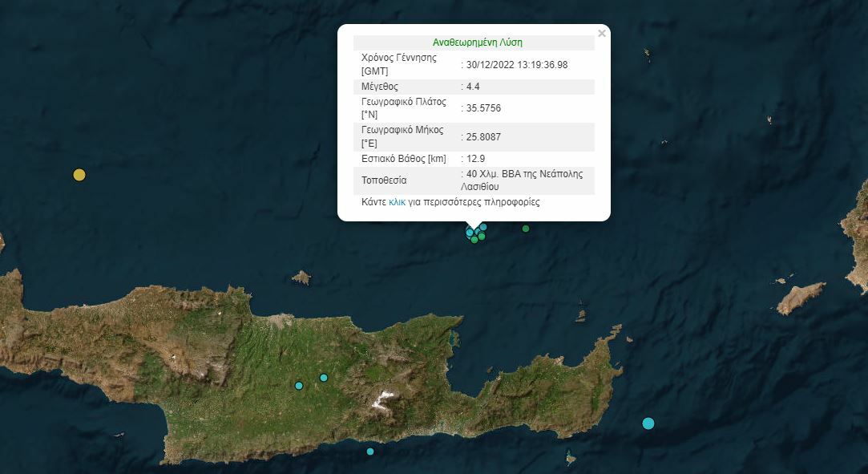
Task: Click the longitude value 25.8087
Action: (x=483, y=137)
